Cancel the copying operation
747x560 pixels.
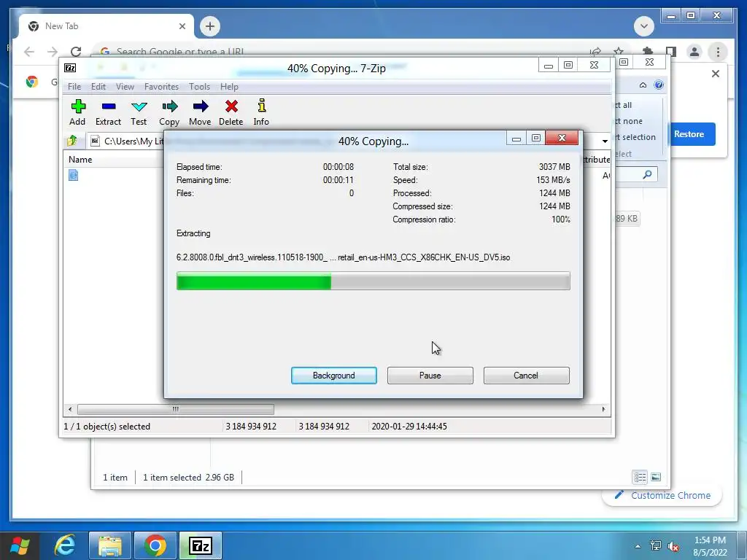click(x=527, y=376)
